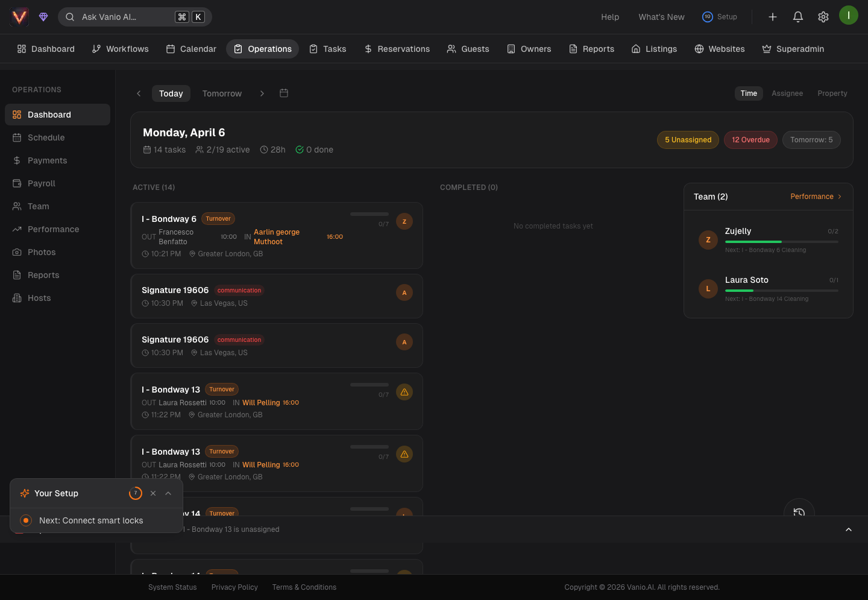Select the Tomorrow day toggle
Image resolution: width=868 pixels, height=600 pixels.
coord(222,93)
